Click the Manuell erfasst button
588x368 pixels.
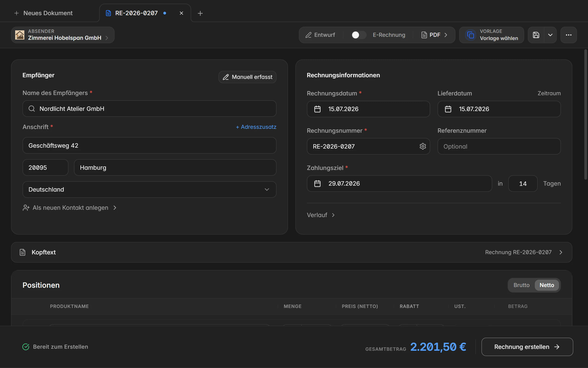click(247, 77)
